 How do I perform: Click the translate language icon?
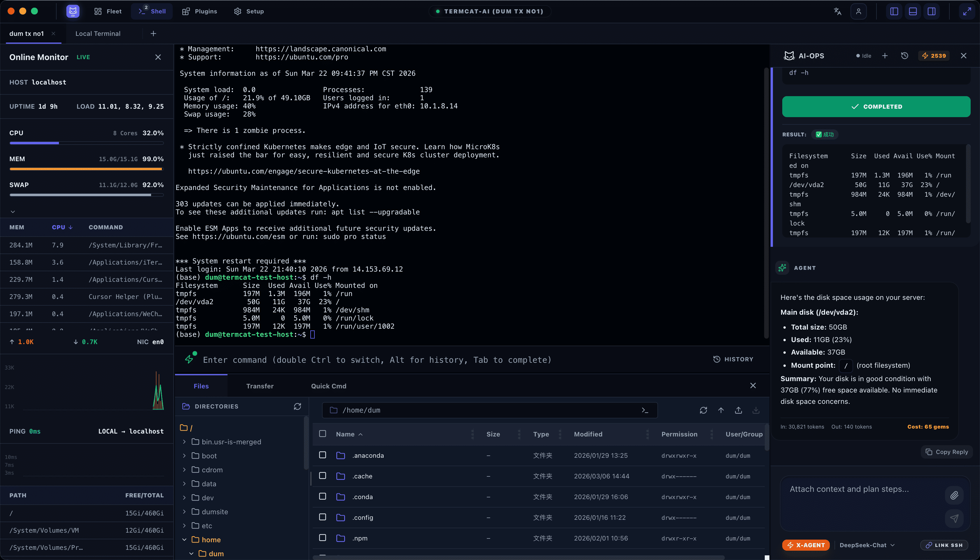pyautogui.click(x=838, y=12)
